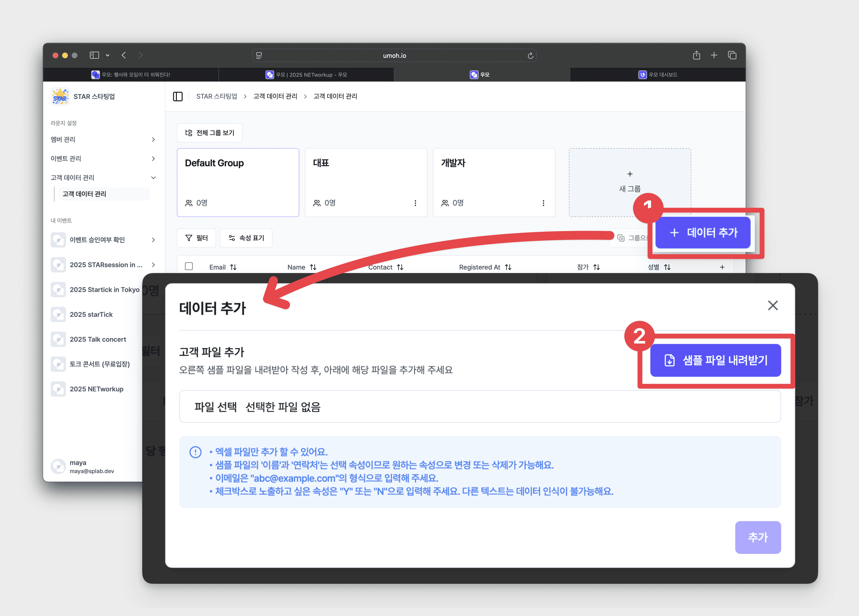Switch to the 2025 NETworkup browser tab
859x616 pixels.
point(306,75)
